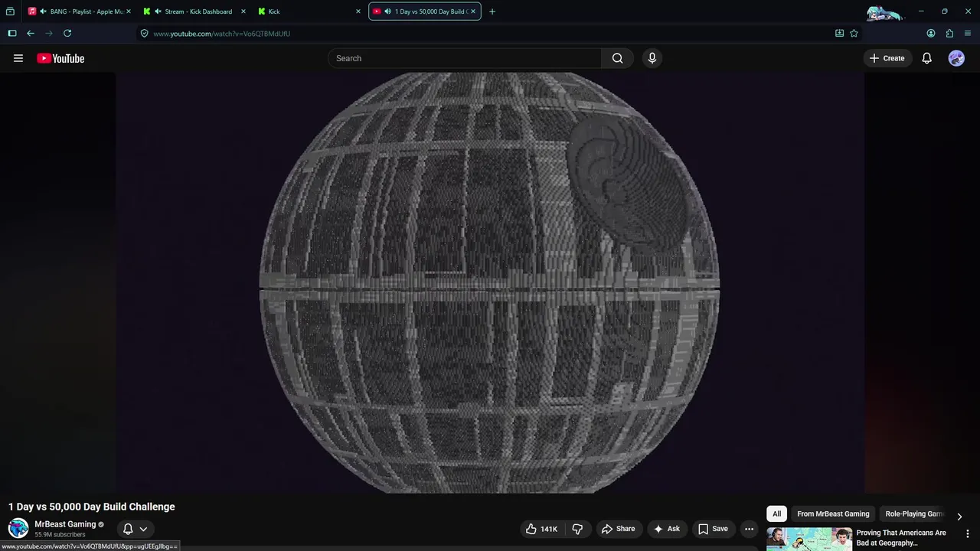Switch to the Kick browser tab
This screenshot has width=980, height=551.
point(308,11)
